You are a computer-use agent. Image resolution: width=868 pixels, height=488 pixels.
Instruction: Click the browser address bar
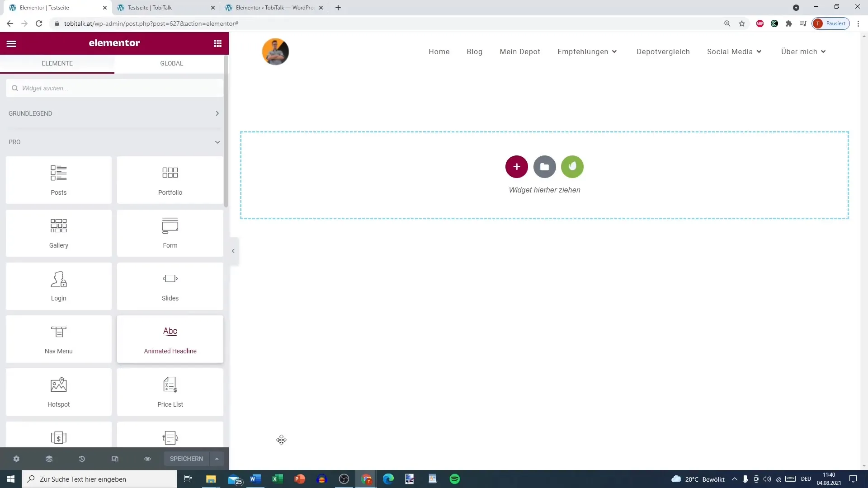tap(384, 23)
